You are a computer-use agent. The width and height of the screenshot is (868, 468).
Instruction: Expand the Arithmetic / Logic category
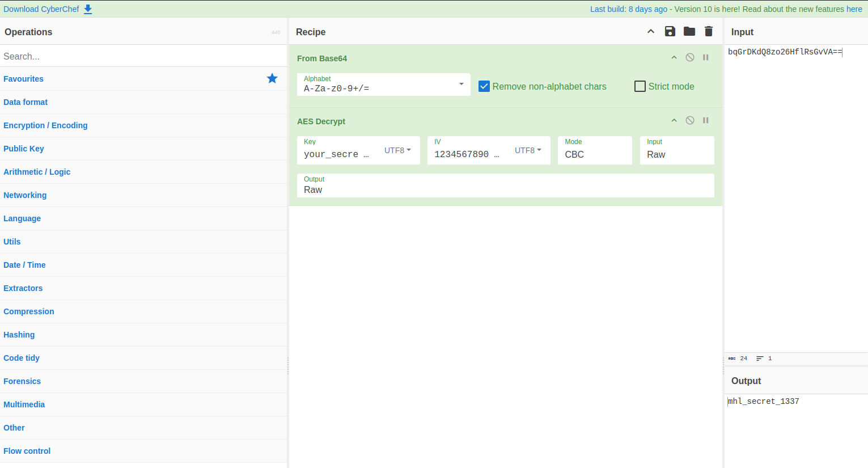tap(143, 172)
